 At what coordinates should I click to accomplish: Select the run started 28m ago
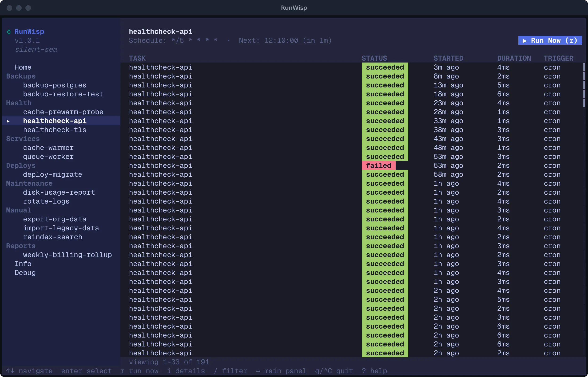pyautogui.click(x=352, y=112)
